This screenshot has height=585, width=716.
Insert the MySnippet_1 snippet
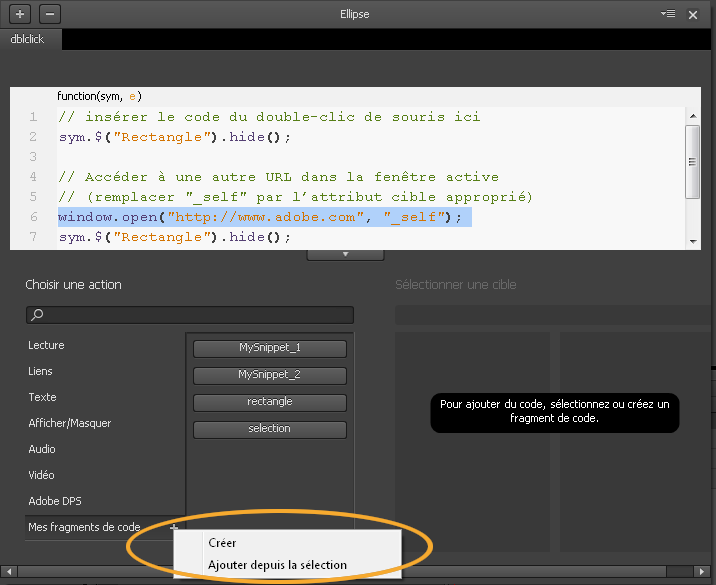(x=270, y=348)
